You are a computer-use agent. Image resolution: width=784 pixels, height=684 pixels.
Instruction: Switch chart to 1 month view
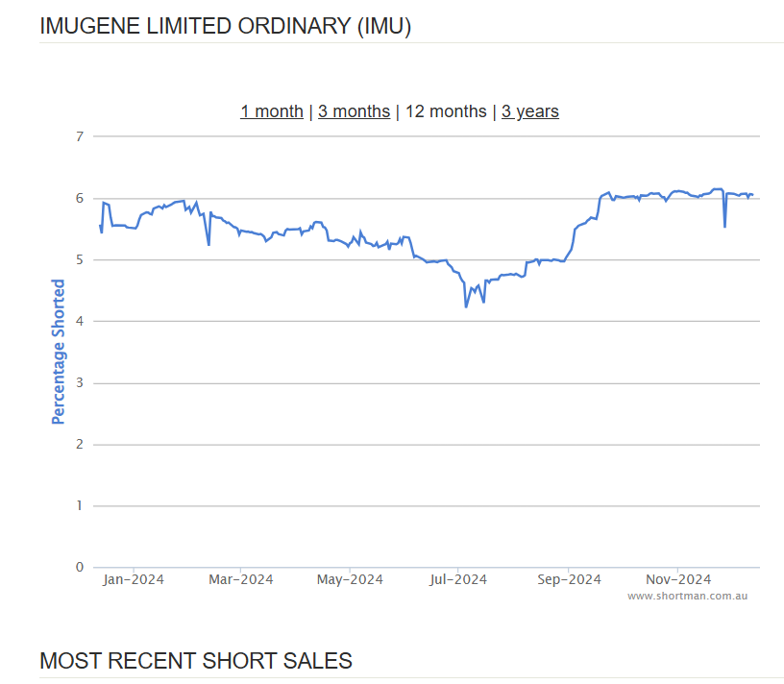272,111
